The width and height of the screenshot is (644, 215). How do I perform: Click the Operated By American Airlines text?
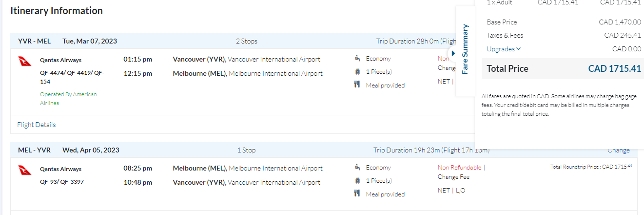[68, 99]
